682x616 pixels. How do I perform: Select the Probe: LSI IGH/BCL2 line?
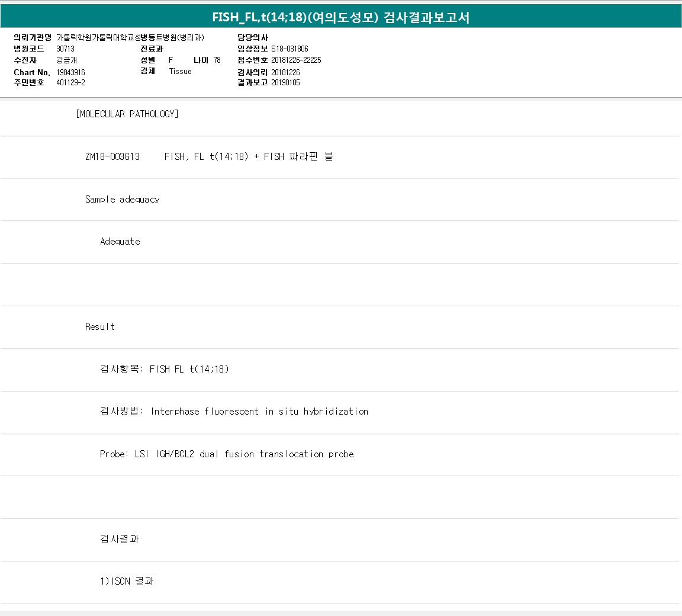point(227,454)
